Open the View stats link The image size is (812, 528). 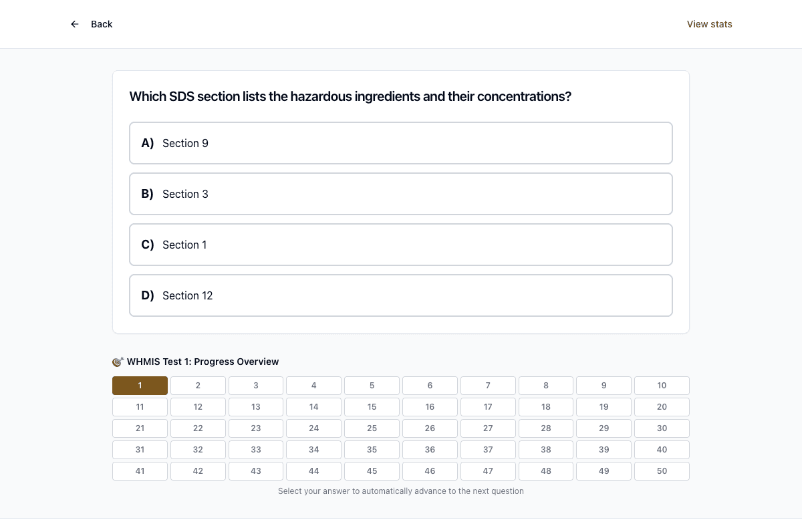710,24
